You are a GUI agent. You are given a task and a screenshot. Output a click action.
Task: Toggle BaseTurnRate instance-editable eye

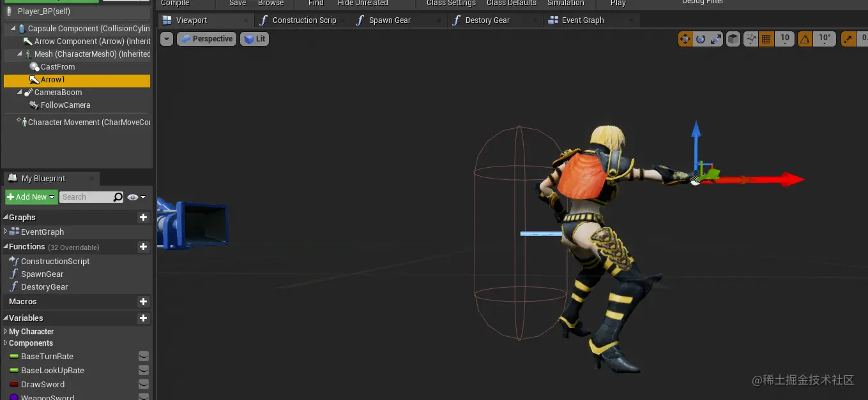(144, 357)
